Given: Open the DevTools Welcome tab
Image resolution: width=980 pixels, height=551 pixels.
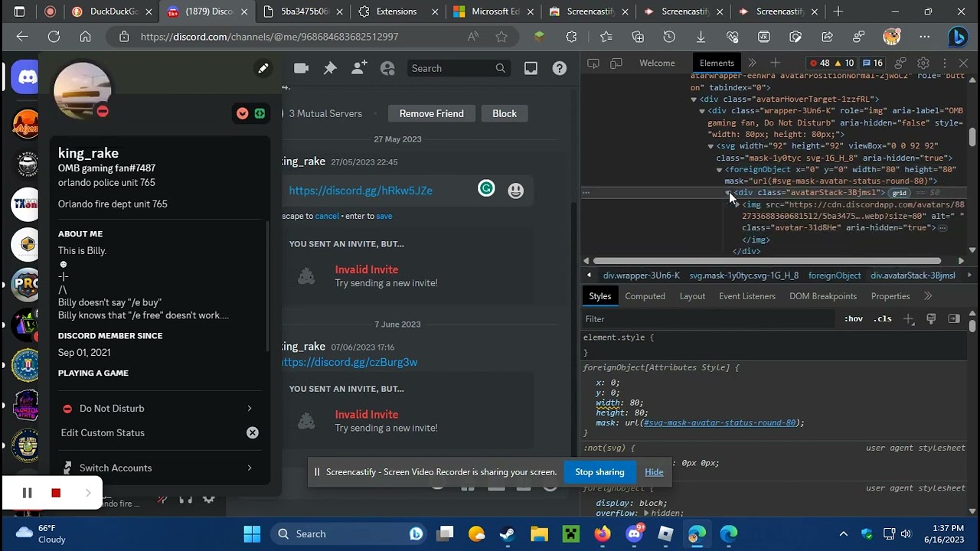Looking at the screenshot, I should [657, 63].
